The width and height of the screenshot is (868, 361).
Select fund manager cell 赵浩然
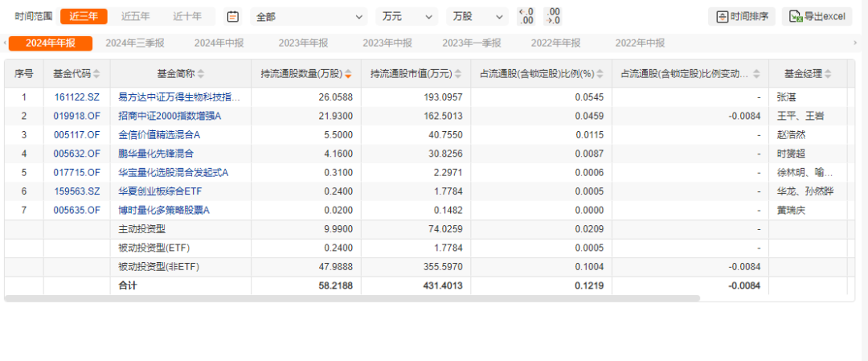[x=791, y=135]
